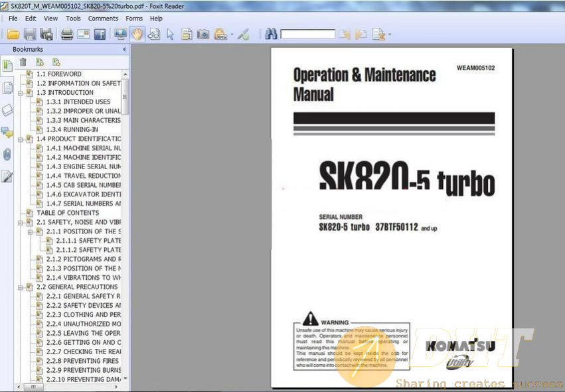Collapse the Bookmarks panel with the arrow
565x392 pixels.
coord(124,49)
